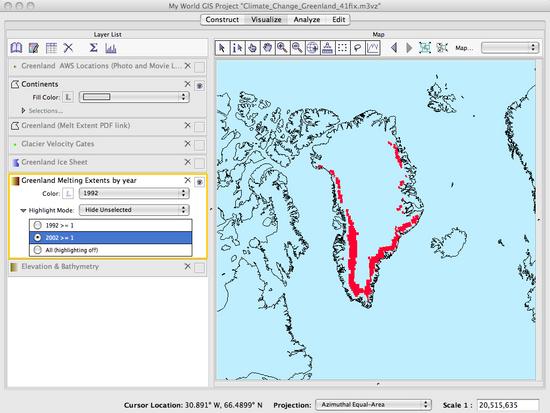Image resolution: width=550 pixels, height=413 pixels.
Task: Expand the Continents Selections triangle
Action: click(x=23, y=111)
